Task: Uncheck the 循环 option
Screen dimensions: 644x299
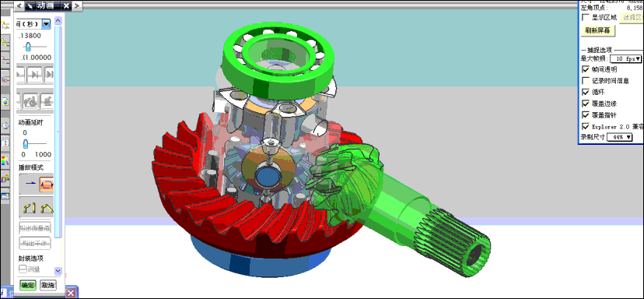Action: (586, 92)
